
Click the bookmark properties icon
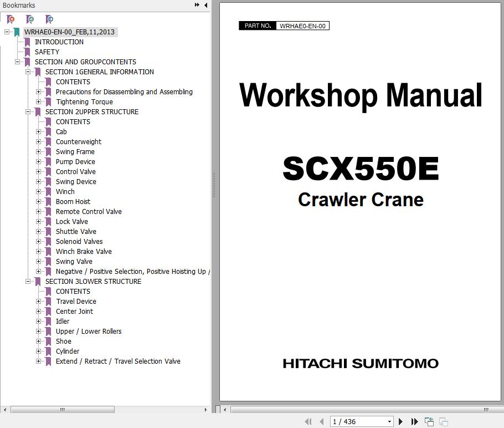coord(49,19)
